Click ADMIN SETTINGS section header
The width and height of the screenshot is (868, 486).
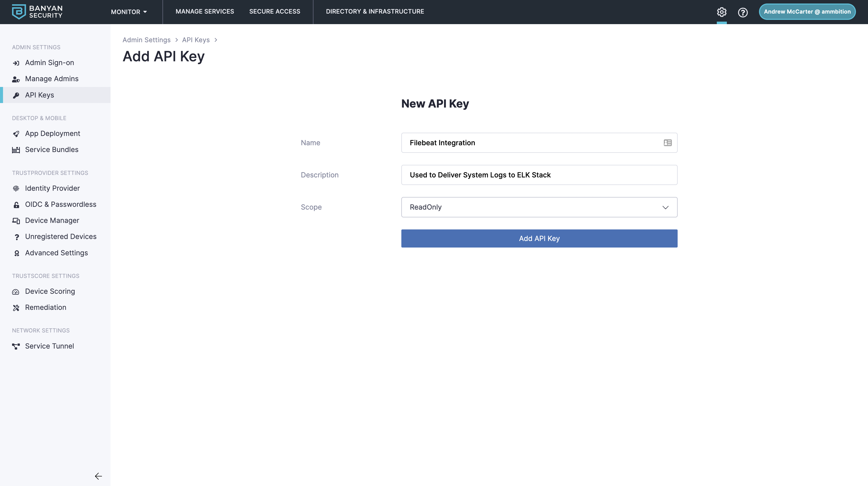36,47
